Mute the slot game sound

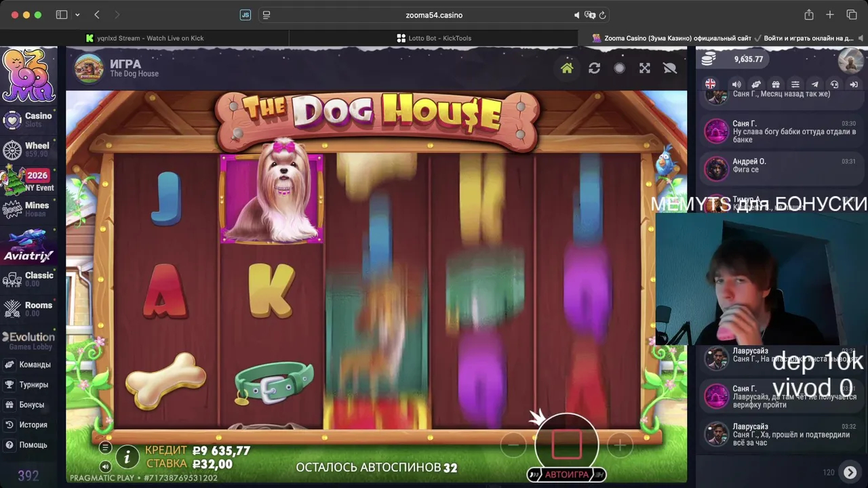(x=105, y=466)
